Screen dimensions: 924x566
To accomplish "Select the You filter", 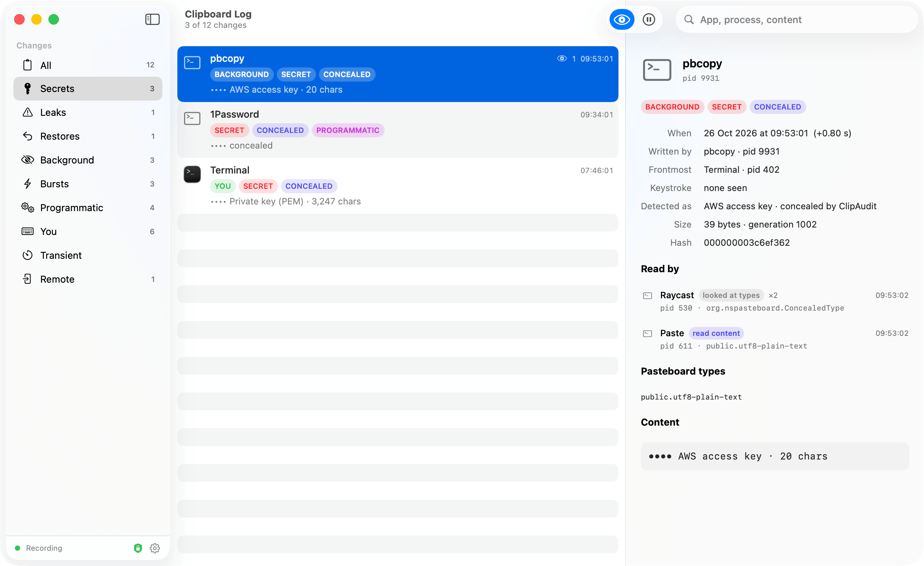I will 88,231.
